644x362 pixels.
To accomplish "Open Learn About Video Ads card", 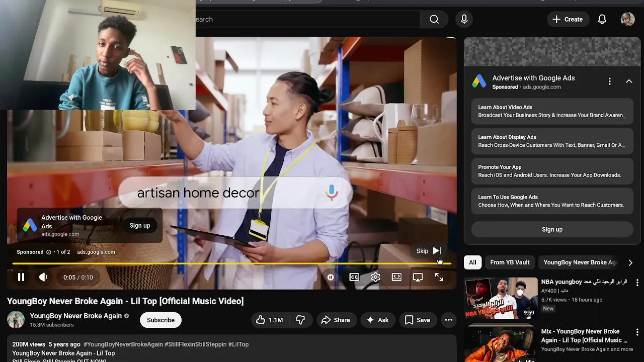I will (552, 111).
